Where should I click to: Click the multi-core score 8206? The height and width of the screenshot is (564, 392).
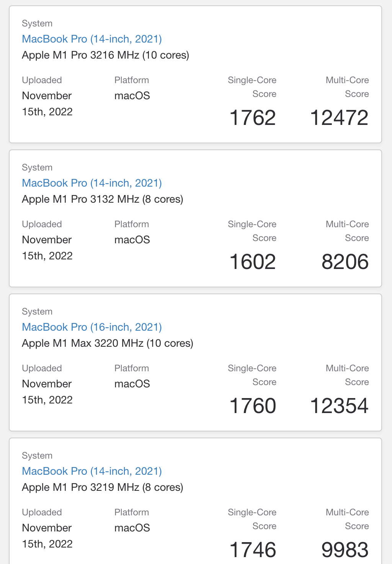[345, 262]
